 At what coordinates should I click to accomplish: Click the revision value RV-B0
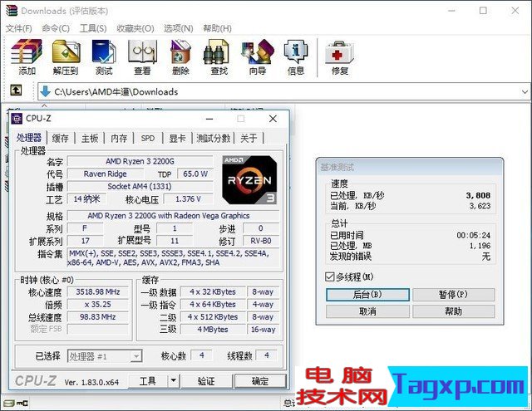coord(261,241)
